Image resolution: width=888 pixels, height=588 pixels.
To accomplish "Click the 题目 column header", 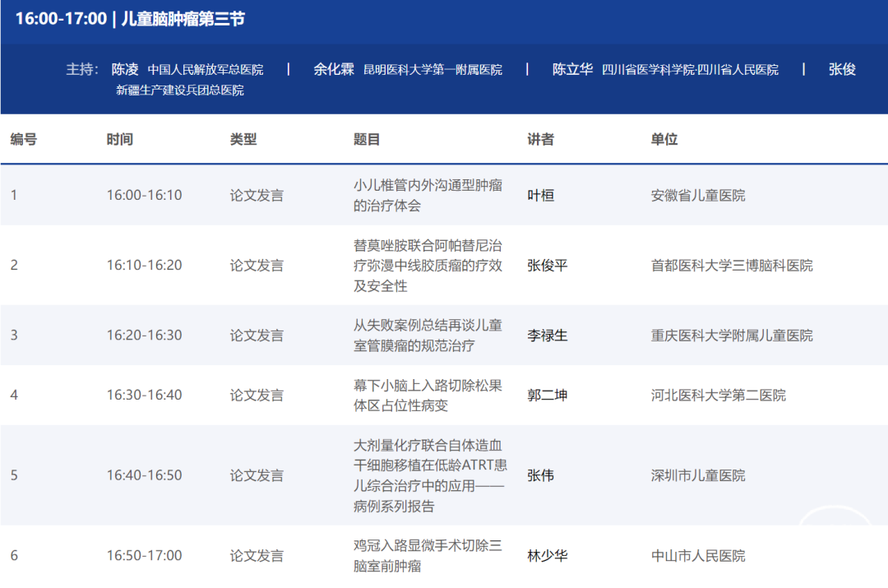I will [367, 140].
